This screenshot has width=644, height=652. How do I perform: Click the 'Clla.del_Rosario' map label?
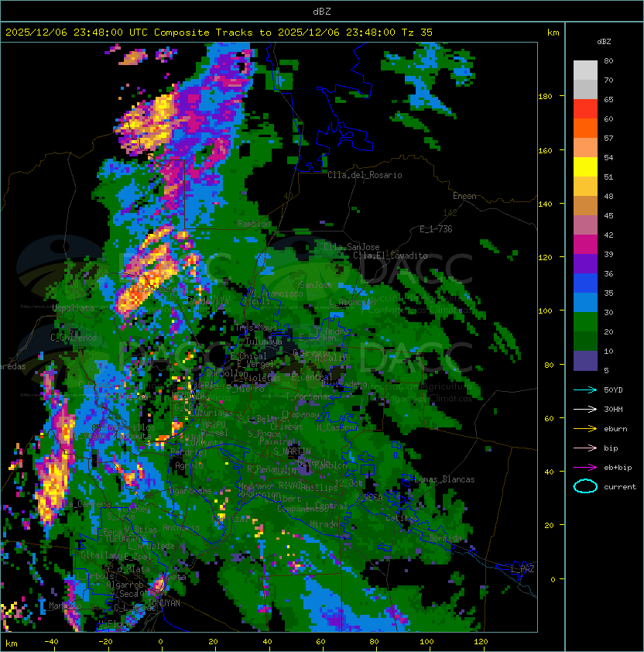coord(365,175)
